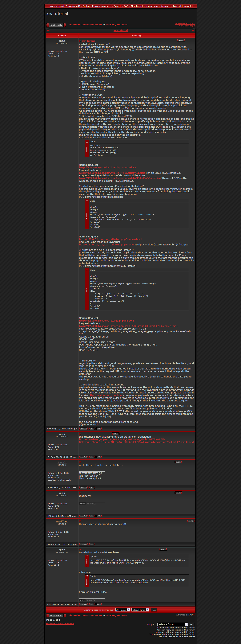241x644 pixels.
Task: Click the WWW icon under the Nov 04 post
Action: (99, 516)
